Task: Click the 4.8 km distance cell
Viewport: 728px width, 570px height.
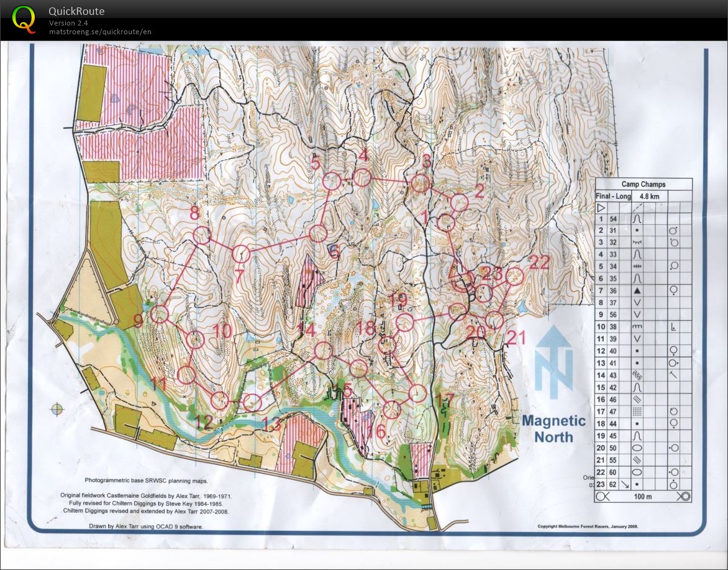Action: point(650,196)
